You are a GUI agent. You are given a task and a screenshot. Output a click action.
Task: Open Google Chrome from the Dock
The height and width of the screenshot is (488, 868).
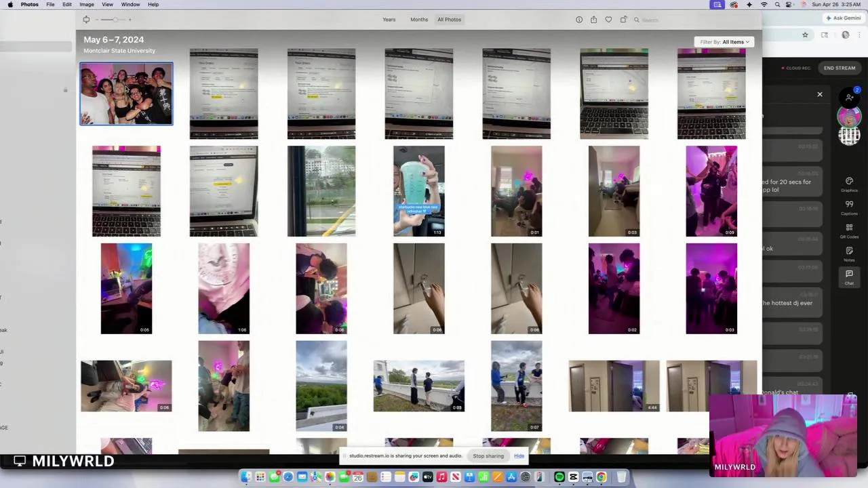(601, 477)
